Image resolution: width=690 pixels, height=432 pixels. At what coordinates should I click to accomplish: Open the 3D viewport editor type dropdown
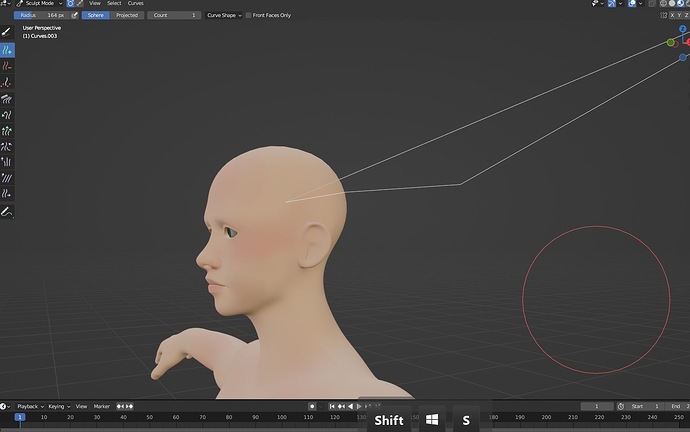[6, 4]
